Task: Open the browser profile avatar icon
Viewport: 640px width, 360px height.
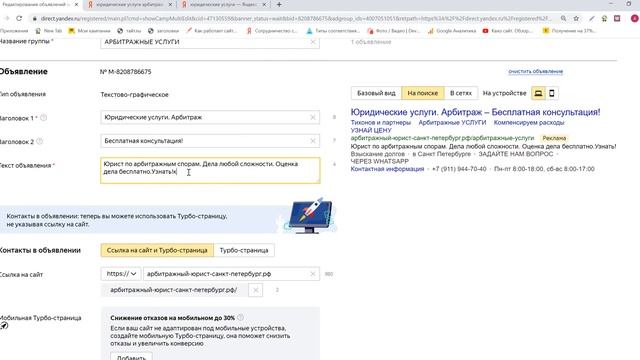Action: [x=635, y=18]
